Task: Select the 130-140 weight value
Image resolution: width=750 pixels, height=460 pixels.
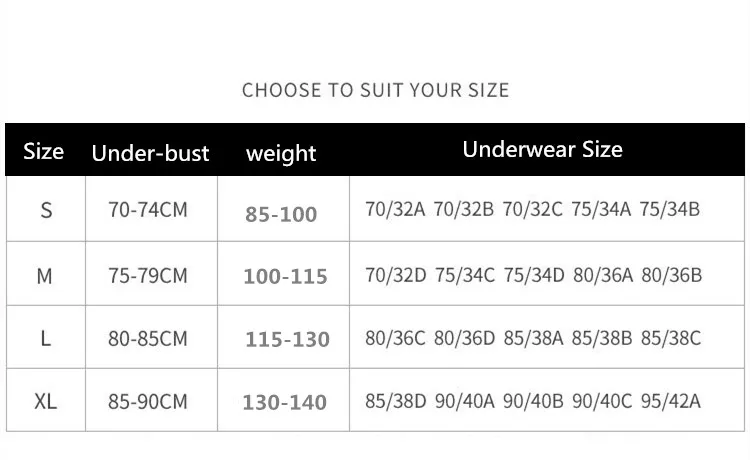Action: pos(285,402)
